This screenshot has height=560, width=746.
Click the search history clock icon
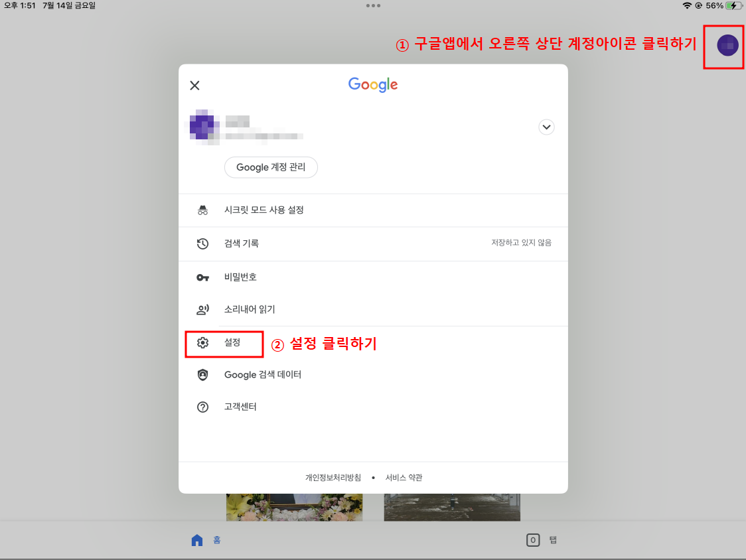pos(202,244)
